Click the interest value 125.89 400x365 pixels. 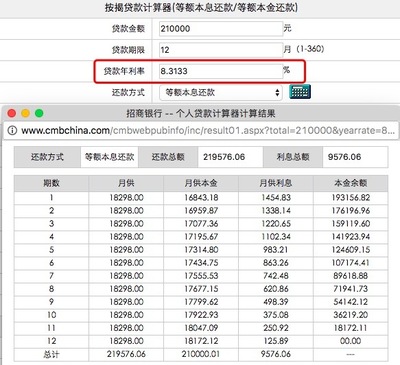point(276,341)
